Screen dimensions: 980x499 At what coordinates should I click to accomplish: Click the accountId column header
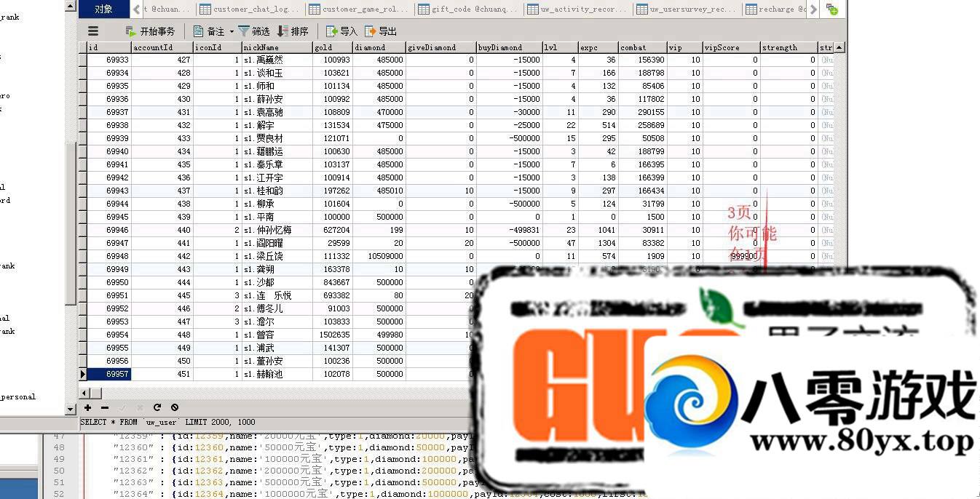162,47
